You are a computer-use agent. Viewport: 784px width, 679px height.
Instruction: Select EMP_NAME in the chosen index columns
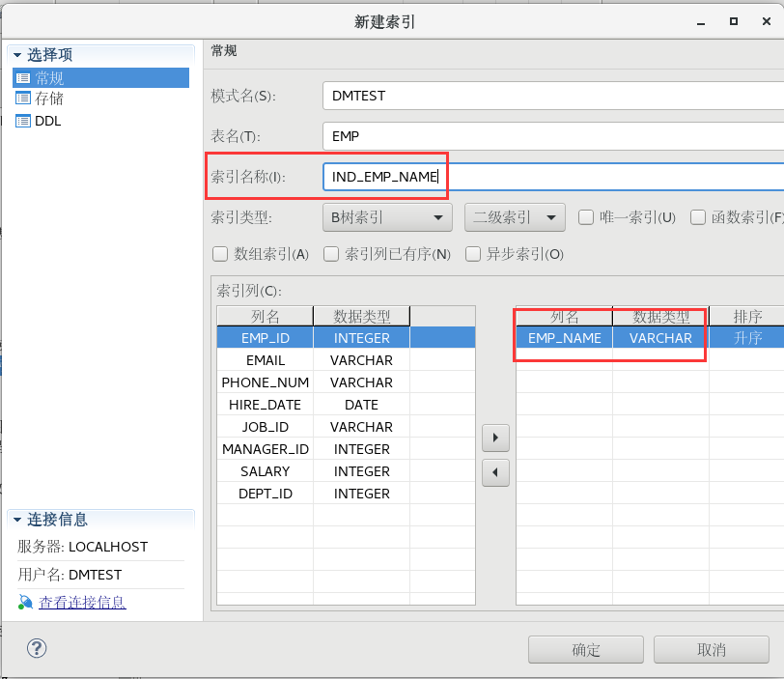click(565, 338)
